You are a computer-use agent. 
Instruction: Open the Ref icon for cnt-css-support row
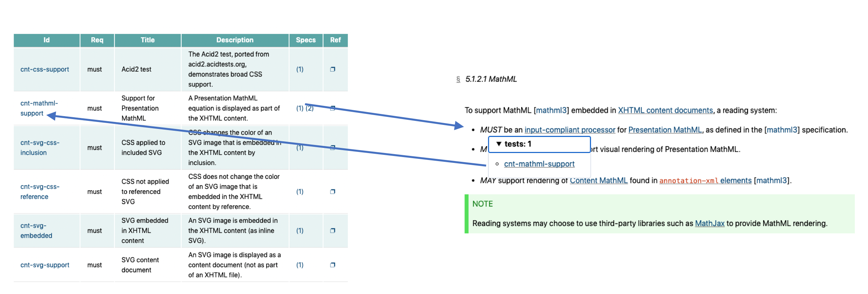(333, 69)
